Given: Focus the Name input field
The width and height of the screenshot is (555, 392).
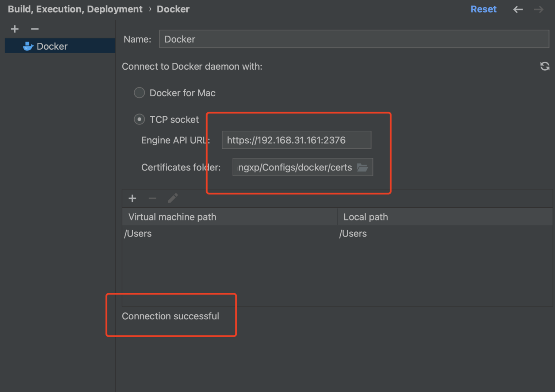Looking at the screenshot, I should pos(354,39).
